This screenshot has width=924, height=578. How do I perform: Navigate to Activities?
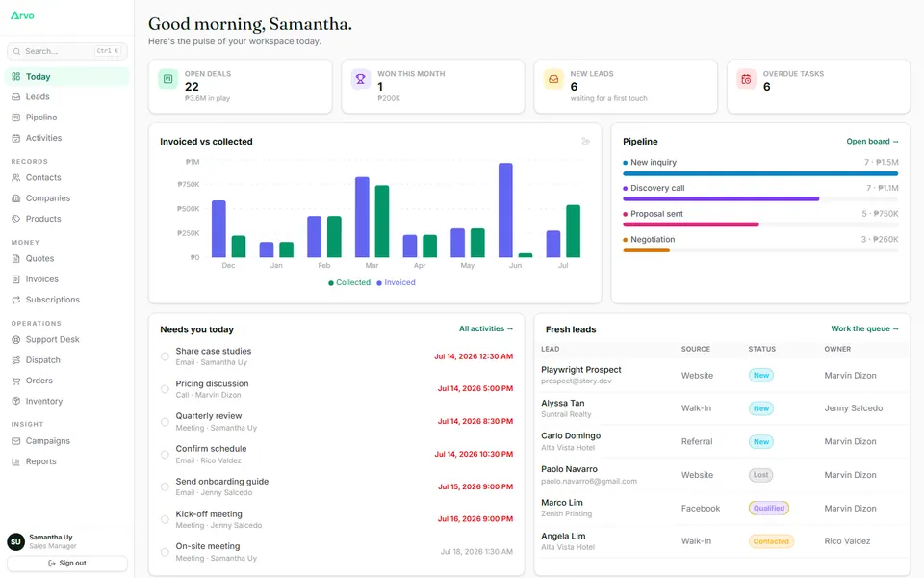coord(67,138)
